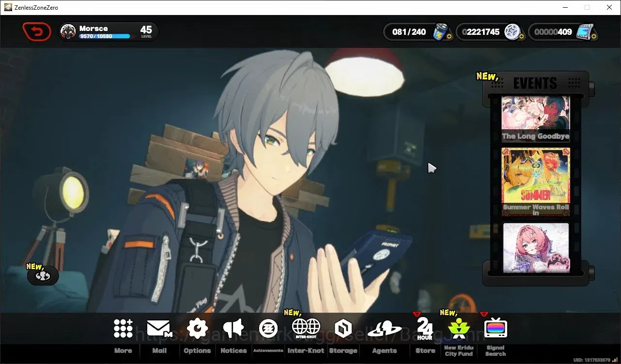Click the level 45 indicator
The width and height of the screenshot is (621, 364).
tap(146, 31)
